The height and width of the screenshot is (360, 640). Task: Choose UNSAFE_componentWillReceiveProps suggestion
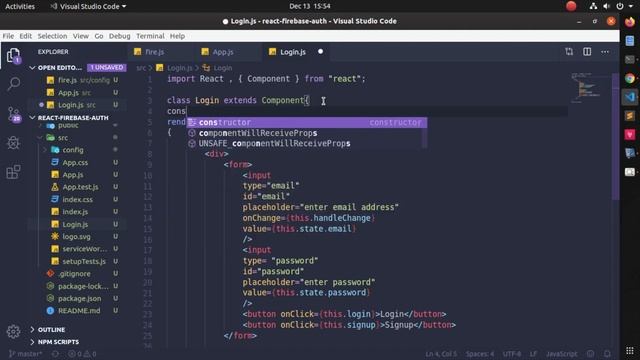(307, 144)
